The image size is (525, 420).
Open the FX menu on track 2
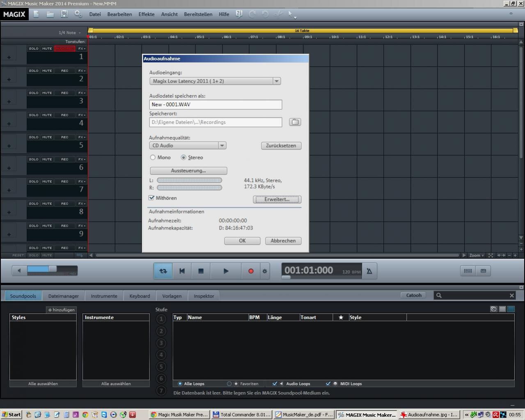[x=82, y=71]
